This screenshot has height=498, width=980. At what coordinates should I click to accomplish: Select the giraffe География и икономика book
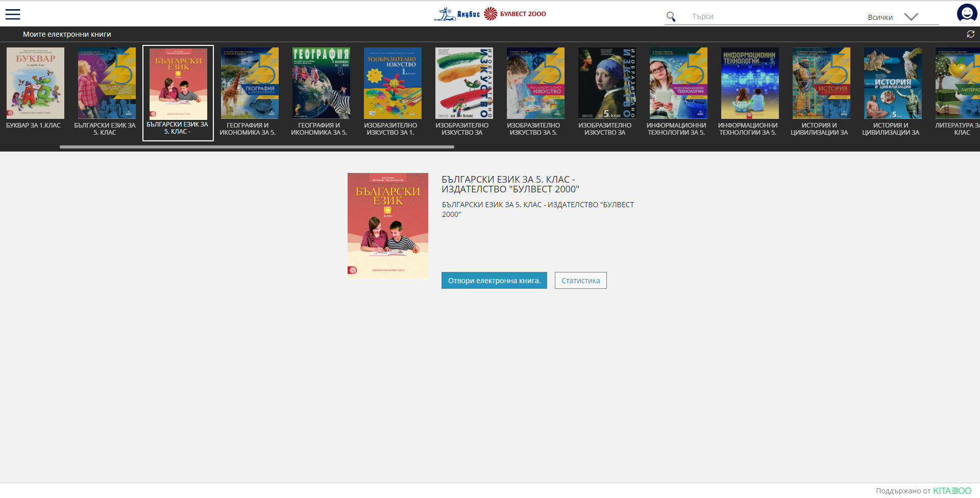tap(250, 83)
